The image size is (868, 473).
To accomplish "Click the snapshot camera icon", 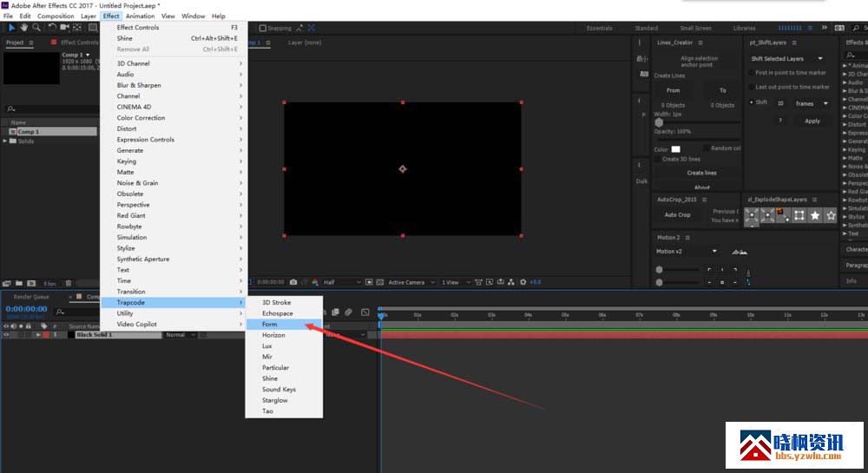I will tap(293, 282).
